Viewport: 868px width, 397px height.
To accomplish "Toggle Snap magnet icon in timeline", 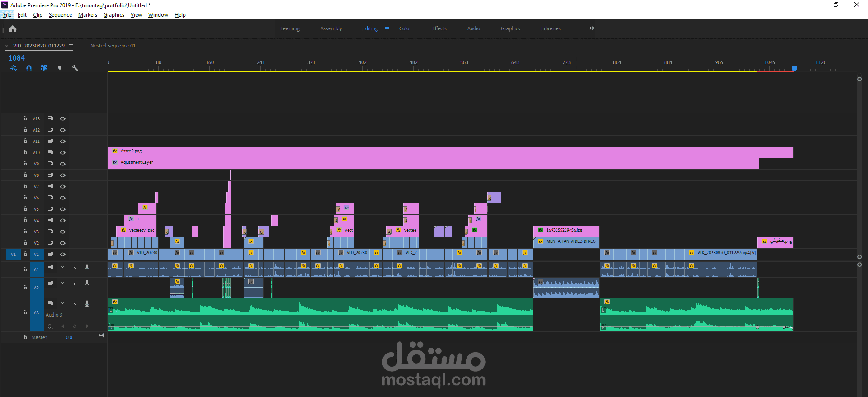I will click(x=29, y=68).
